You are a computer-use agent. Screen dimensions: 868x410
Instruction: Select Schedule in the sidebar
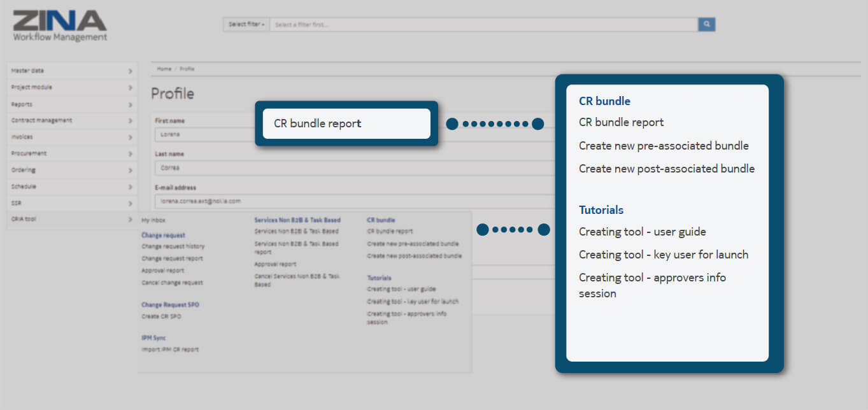pos(24,187)
